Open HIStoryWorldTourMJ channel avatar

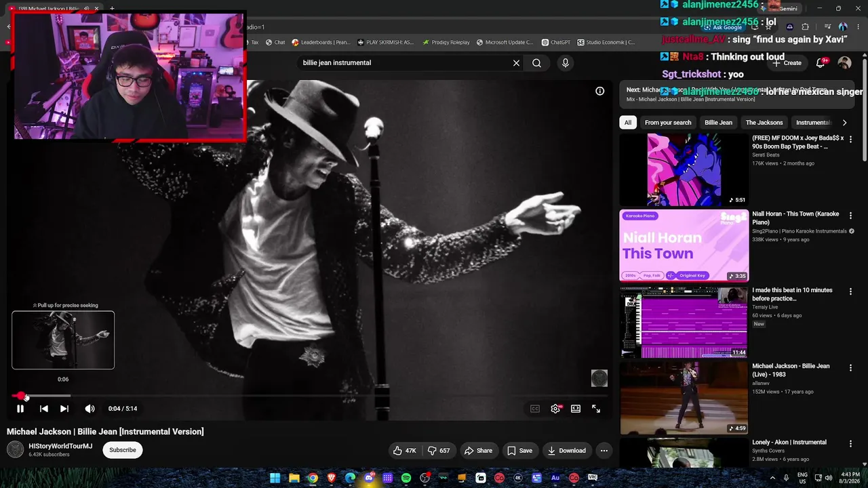pos(15,449)
